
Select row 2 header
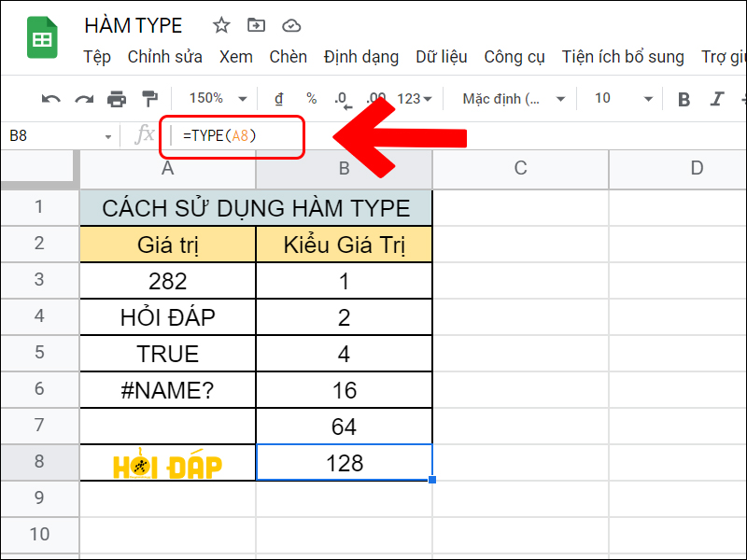pos(39,244)
